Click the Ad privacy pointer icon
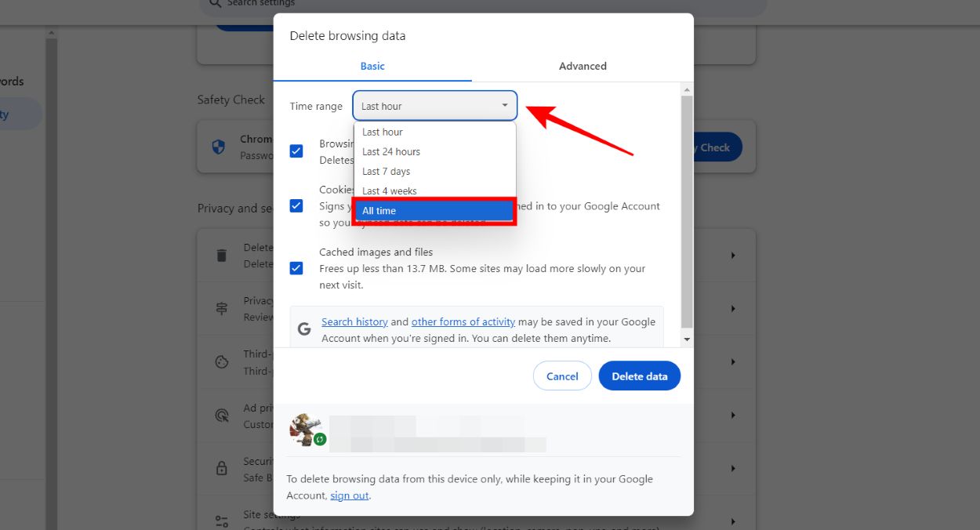 pos(220,415)
